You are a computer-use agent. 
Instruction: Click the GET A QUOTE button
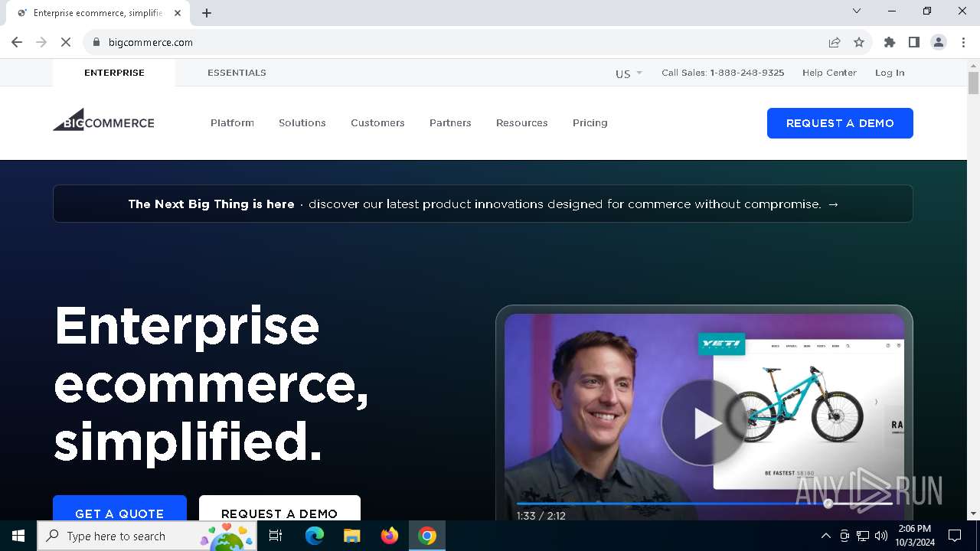click(x=119, y=509)
